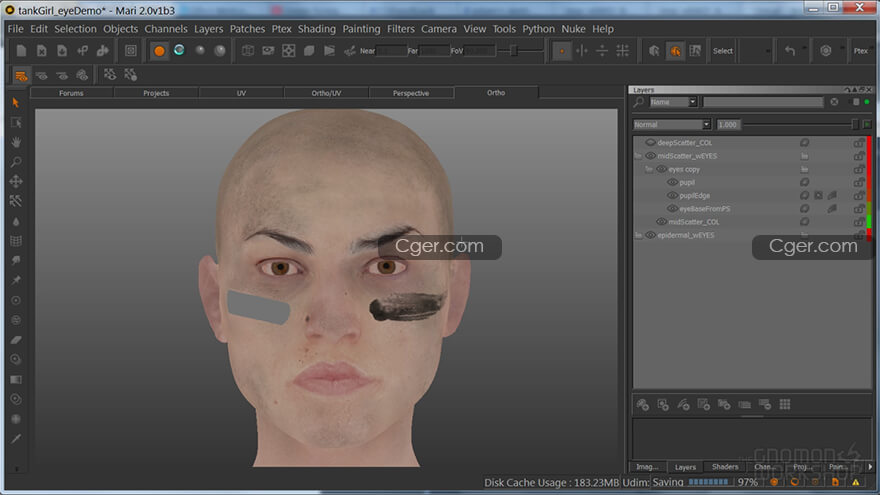This screenshot has height=495, width=880.
Task: Toggle visibility of midScatter_wEYES group
Action: coord(650,155)
